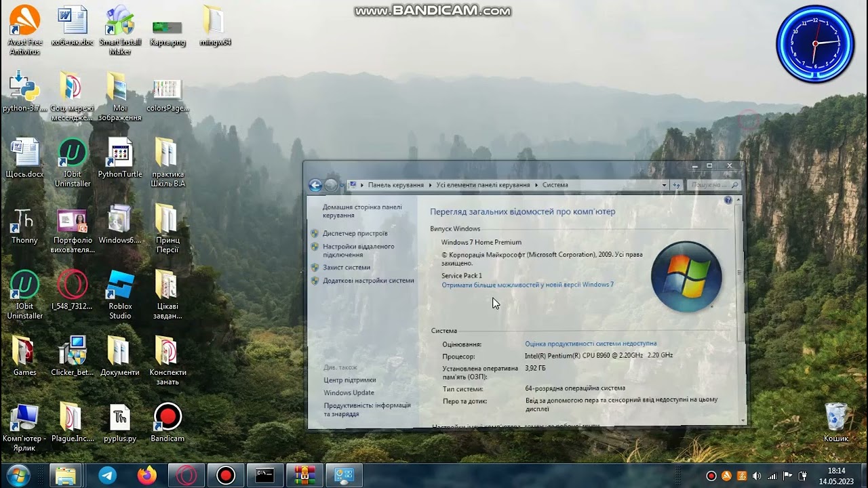Select Соц. мережі месенджери folder
The width and height of the screenshot is (868, 488).
71,96
